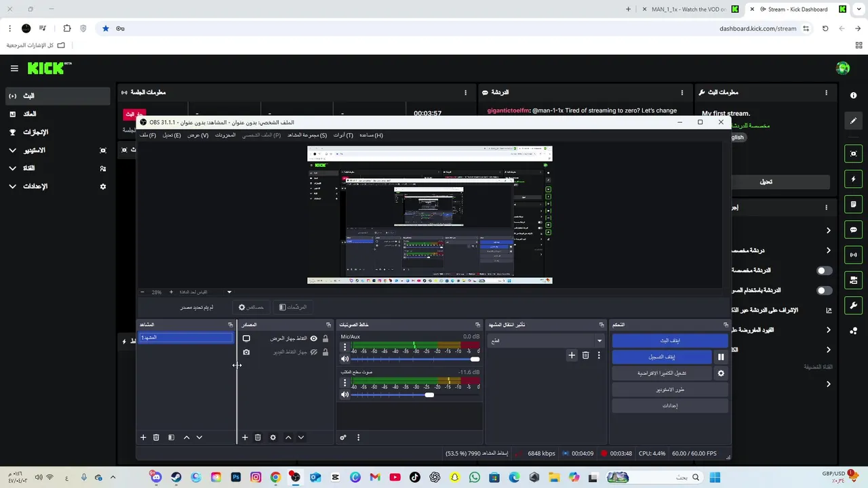
Task: Start the virtual camera button
Action: (x=662, y=373)
